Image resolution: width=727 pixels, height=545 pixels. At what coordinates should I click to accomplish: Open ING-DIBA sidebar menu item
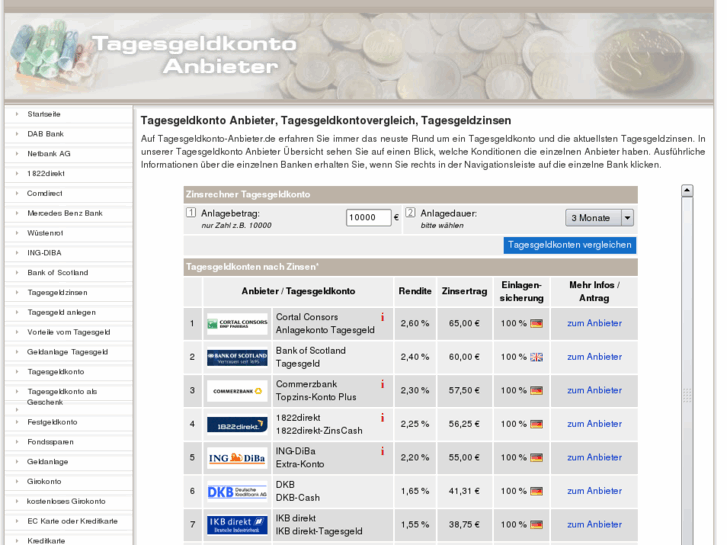[44, 253]
